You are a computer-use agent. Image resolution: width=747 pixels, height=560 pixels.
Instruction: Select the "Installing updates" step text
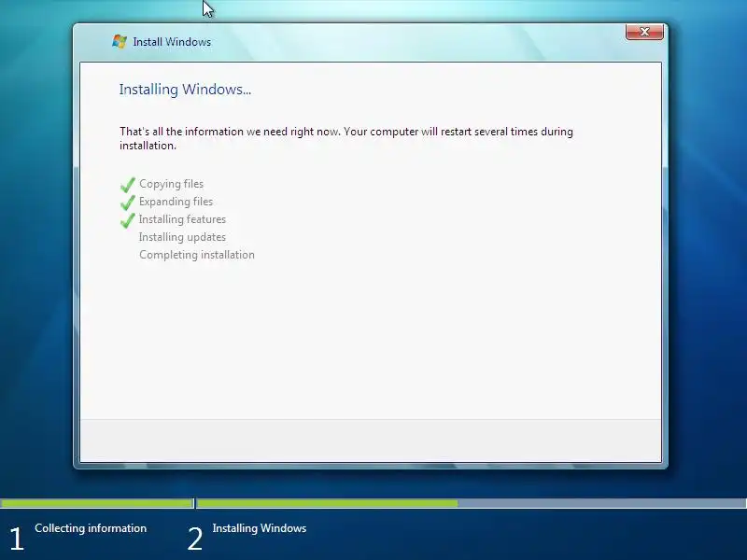pyautogui.click(x=182, y=237)
